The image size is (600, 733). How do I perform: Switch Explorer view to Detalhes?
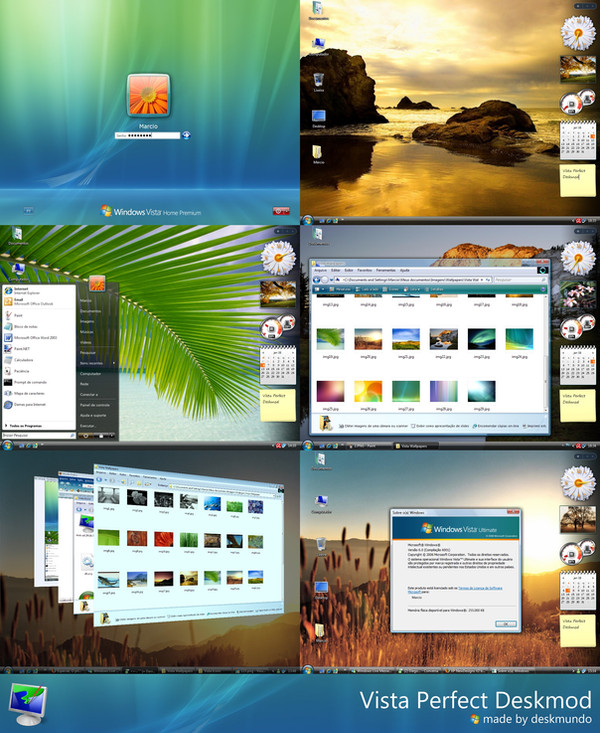(434, 289)
